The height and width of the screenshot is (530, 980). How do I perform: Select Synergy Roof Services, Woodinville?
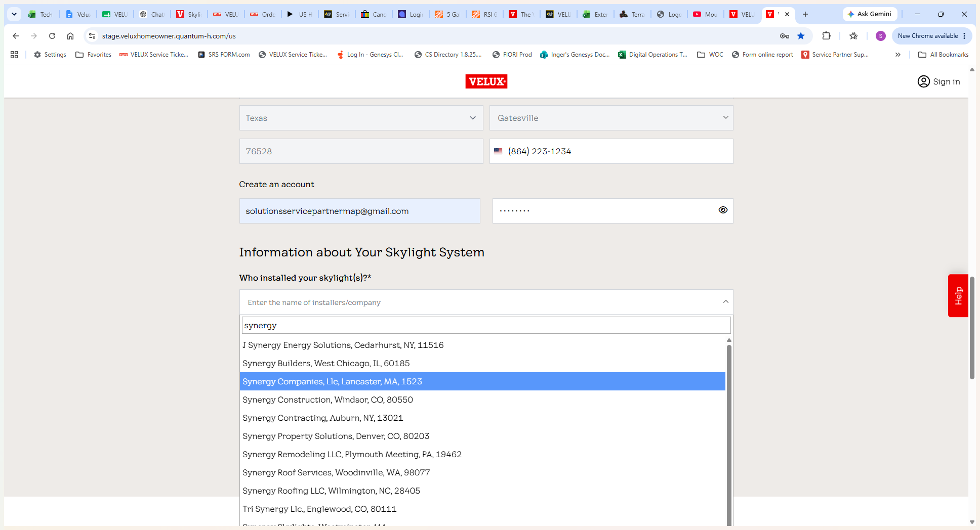(482, 472)
